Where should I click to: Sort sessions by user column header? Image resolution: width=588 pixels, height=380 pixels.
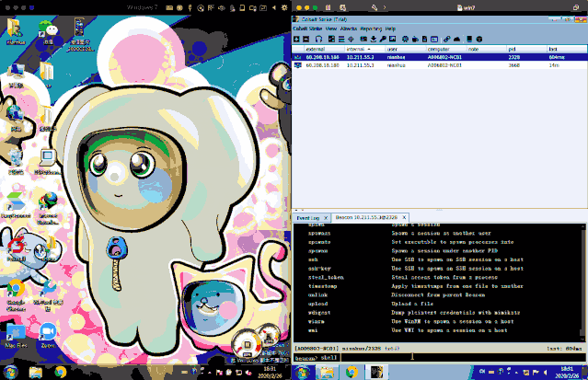tap(405, 49)
